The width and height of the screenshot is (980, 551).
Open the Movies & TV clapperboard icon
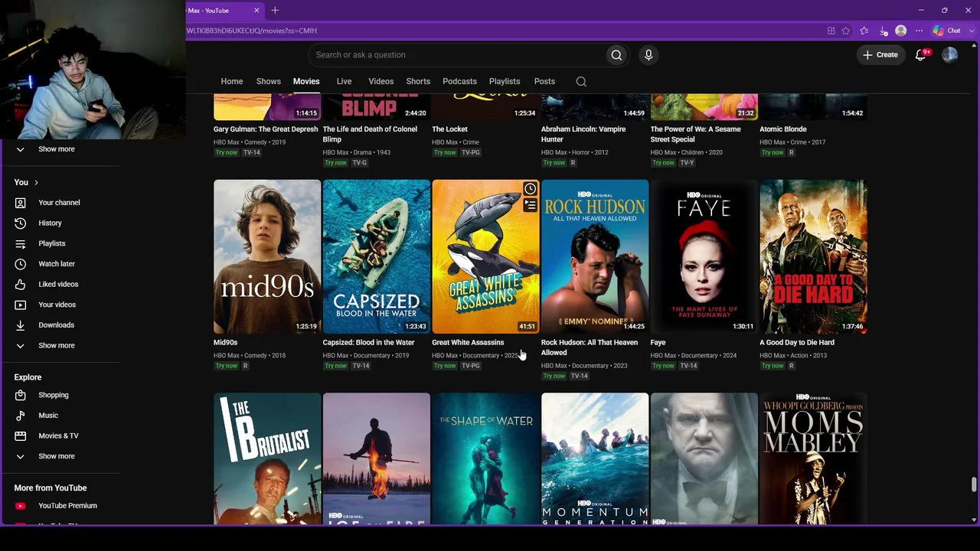click(x=21, y=435)
